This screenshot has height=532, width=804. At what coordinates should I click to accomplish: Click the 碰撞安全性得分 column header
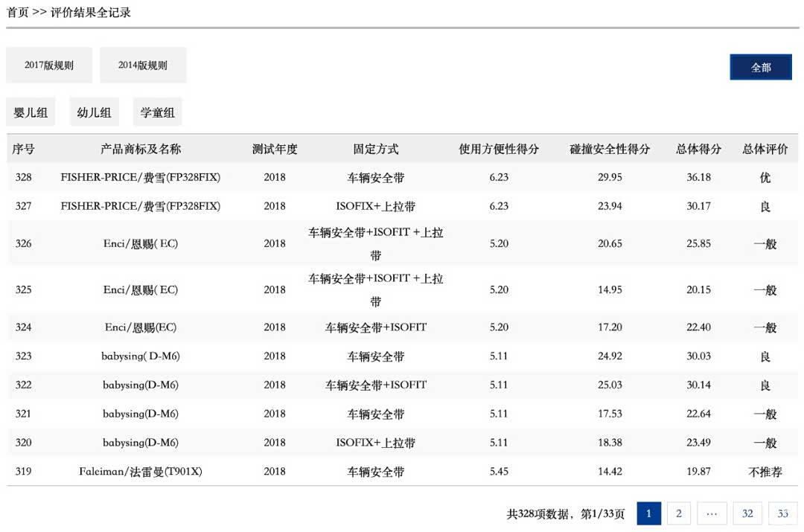pos(610,149)
